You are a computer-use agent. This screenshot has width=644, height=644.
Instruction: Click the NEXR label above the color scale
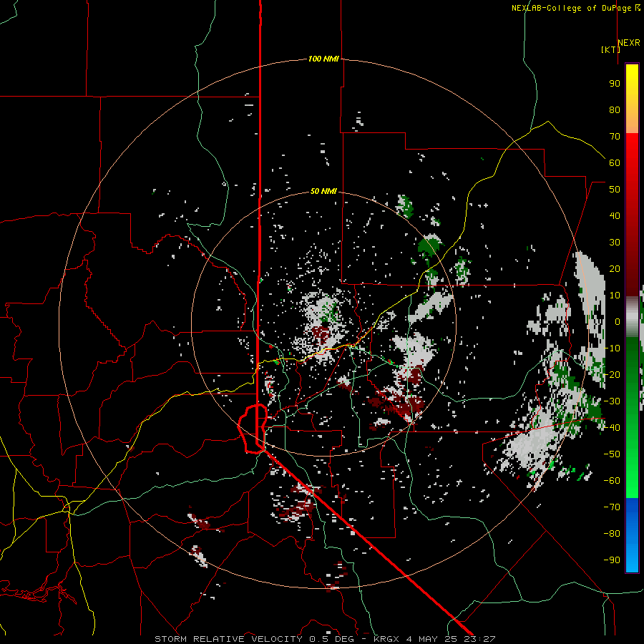[x=629, y=43]
